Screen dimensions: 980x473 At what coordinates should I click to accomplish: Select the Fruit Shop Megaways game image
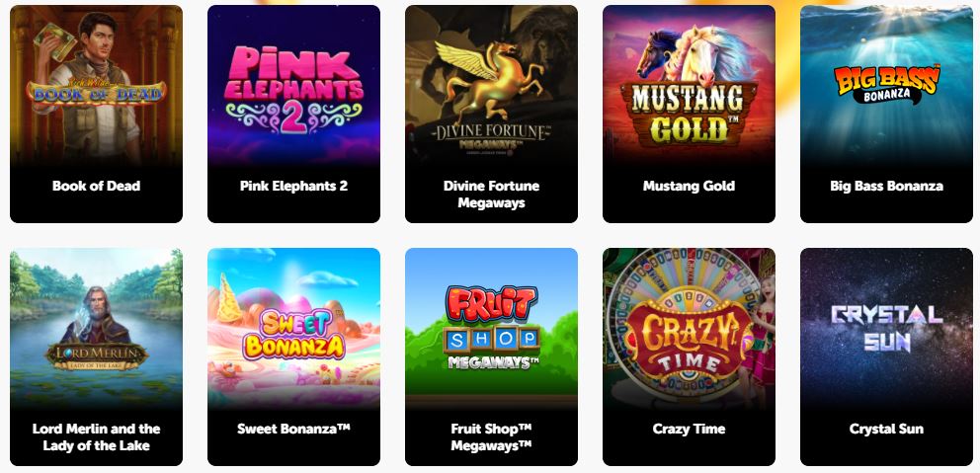tap(491, 328)
